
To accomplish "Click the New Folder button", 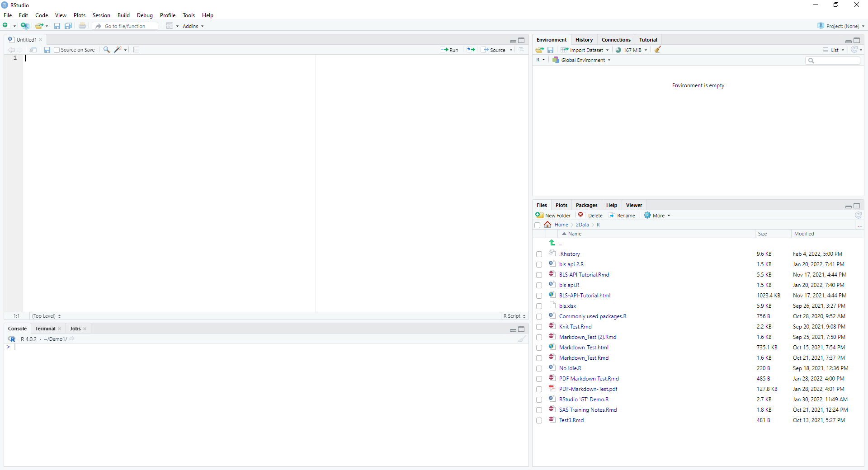I will point(553,216).
